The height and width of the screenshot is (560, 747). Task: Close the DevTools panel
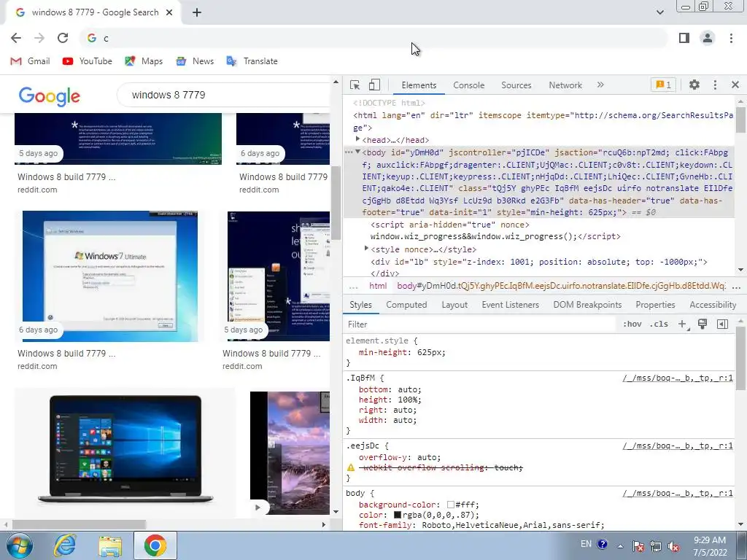point(735,85)
